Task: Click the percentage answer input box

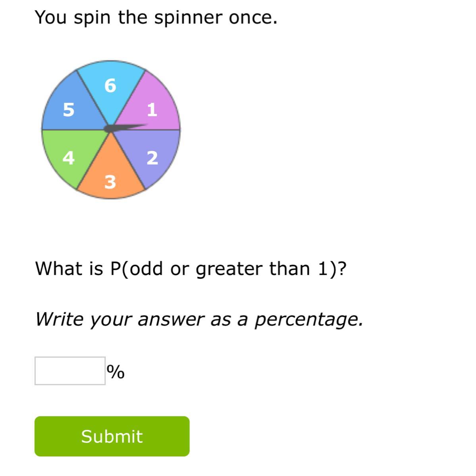Action: [70, 371]
